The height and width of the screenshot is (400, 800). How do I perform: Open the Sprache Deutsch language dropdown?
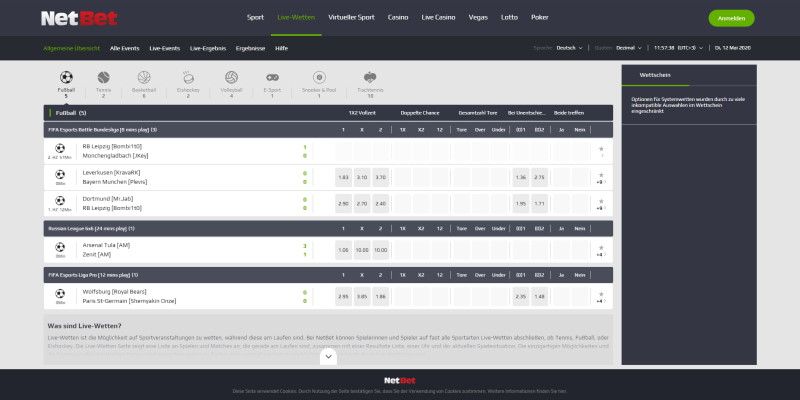pyautogui.click(x=569, y=48)
